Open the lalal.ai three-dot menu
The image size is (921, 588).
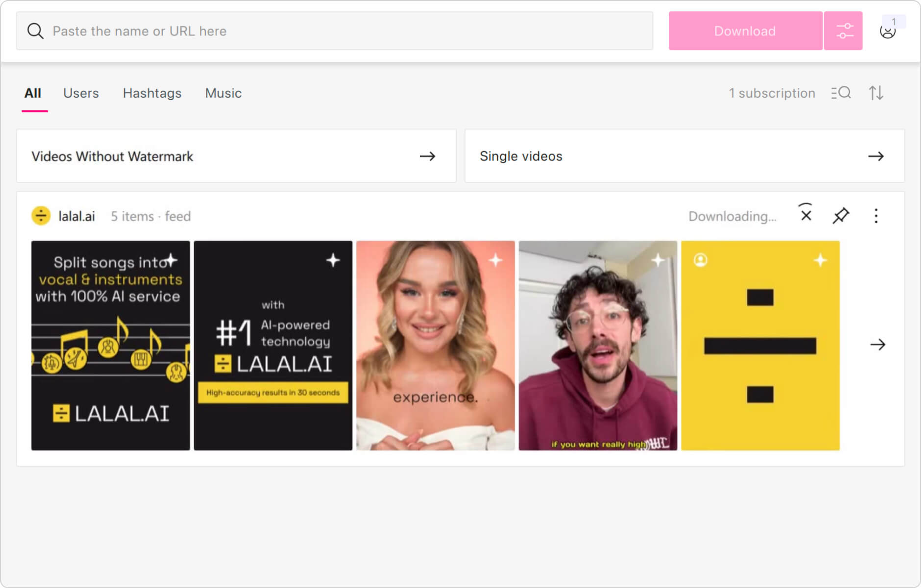click(876, 216)
